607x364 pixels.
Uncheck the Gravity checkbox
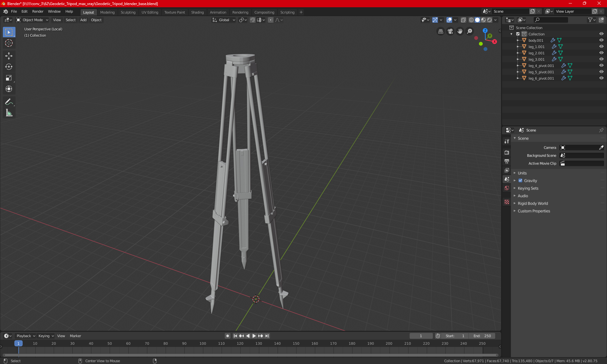click(520, 181)
